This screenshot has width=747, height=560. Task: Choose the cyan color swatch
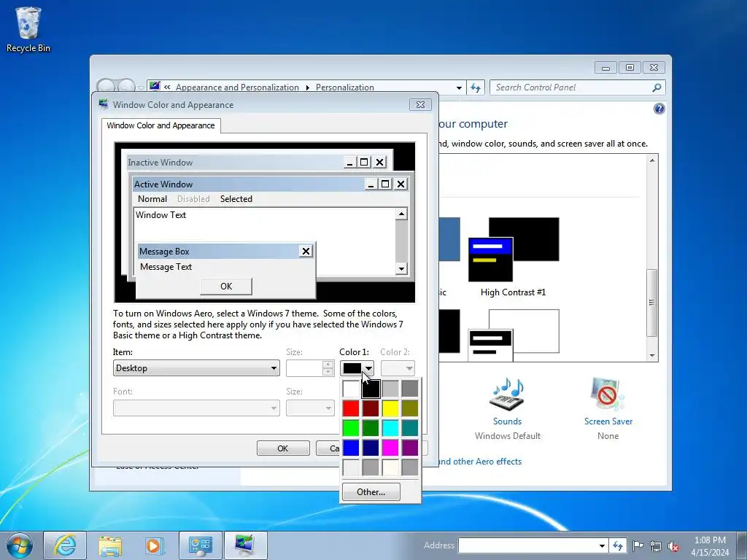(x=390, y=427)
